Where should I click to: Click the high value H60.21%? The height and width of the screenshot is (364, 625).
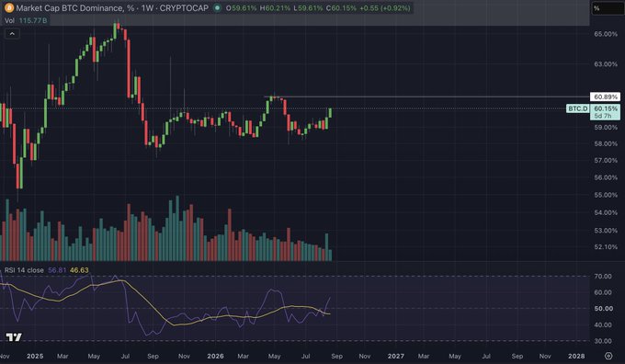tap(275, 8)
